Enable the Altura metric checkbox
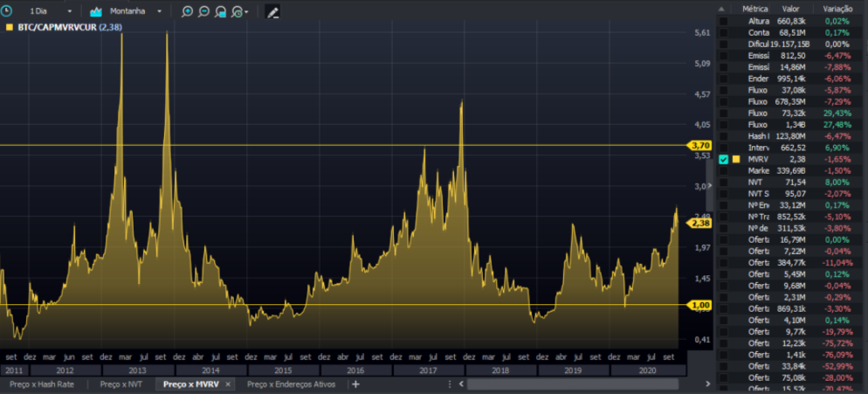 724,21
